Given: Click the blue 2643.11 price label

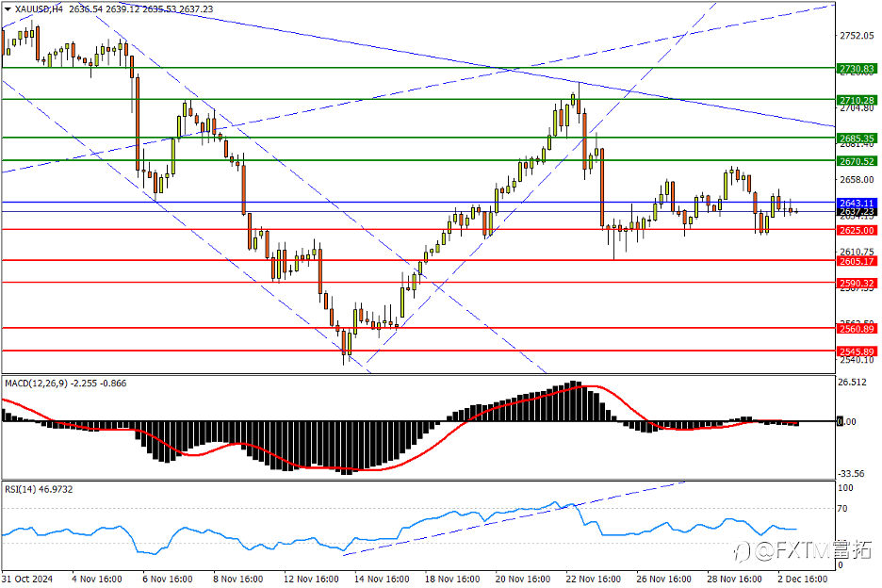Looking at the screenshot, I should click(x=857, y=204).
